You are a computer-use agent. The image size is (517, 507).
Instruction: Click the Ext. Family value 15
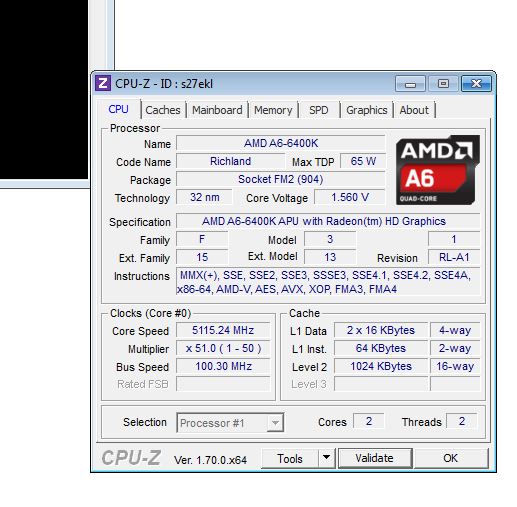tap(202, 257)
